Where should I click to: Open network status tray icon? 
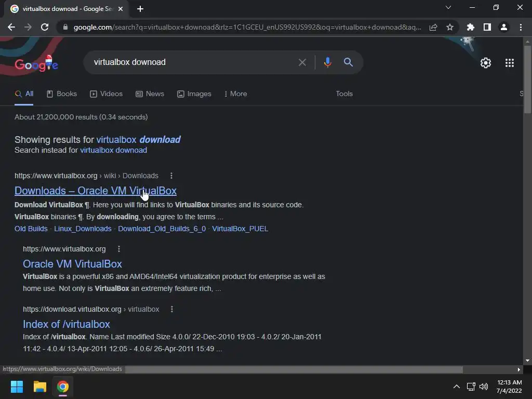tap(471, 387)
